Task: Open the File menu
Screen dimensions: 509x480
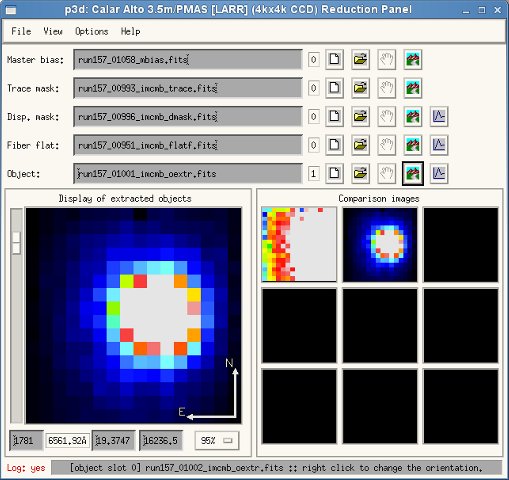Action: (x=21, y=31)
